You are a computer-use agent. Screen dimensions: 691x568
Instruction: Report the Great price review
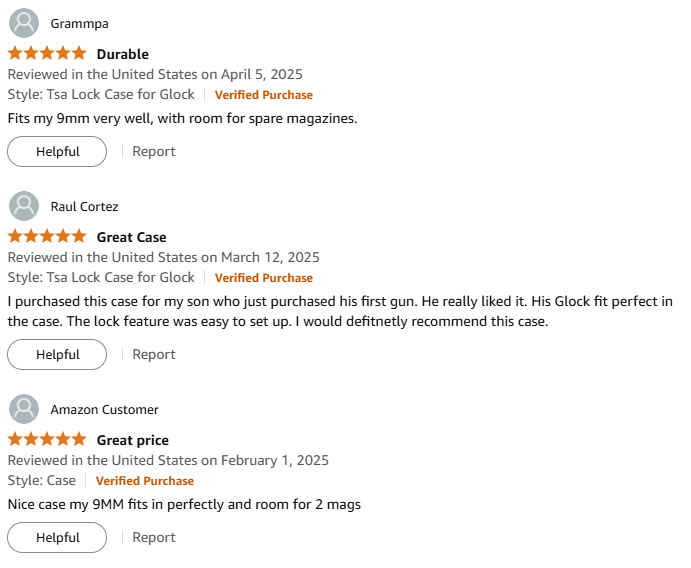[154, 538]
